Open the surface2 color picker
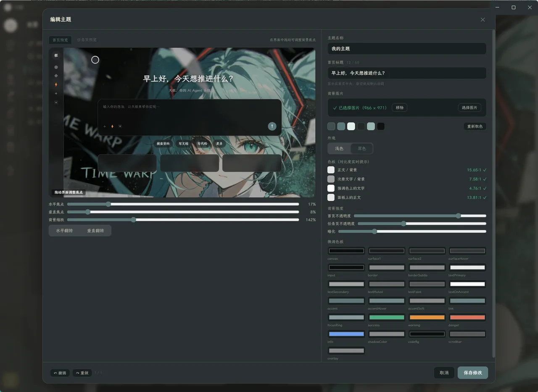The height and width of the screenshot is (392, 538). click(x=427, y=251)
